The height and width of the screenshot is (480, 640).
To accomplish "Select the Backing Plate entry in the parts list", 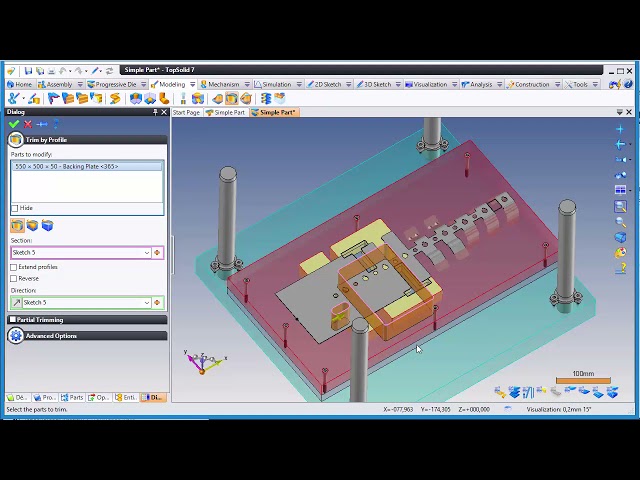I will pos(67,167).
